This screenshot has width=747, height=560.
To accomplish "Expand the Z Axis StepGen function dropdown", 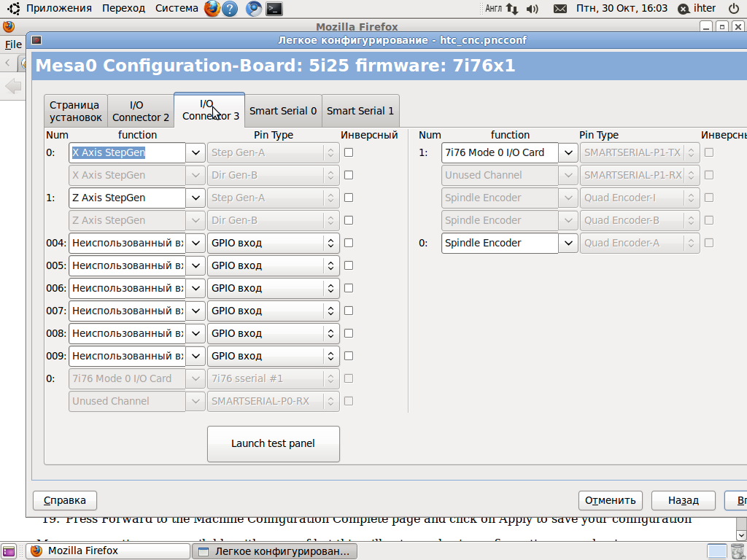I will coord(196,198).
